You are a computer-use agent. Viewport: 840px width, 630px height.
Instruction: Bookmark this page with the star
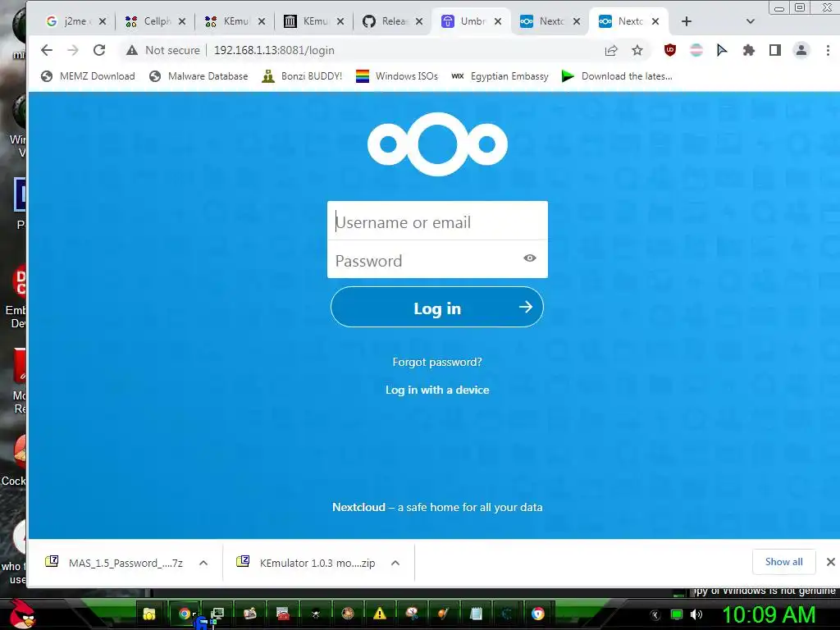click(637, 50)
